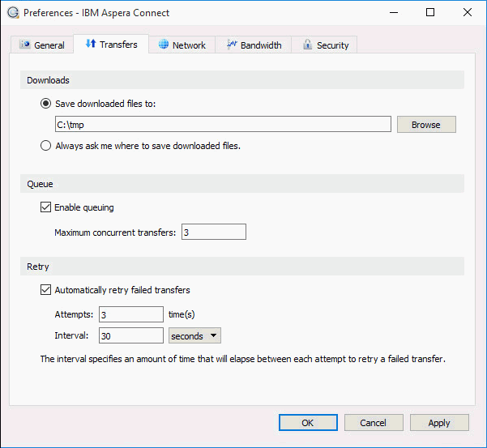487x448 pixels.
Task: Click the General tab switch icon
Action: pos(24,45)
